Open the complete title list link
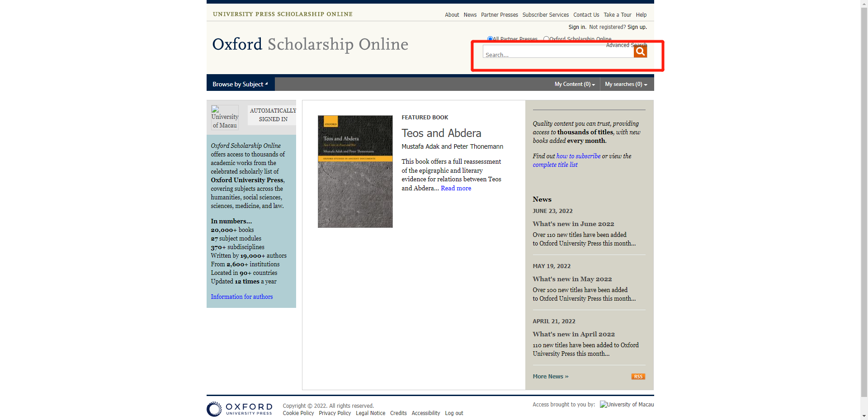The height and width of the screenshot is (420, 868). pyautogui.click(x=555, y=165)
